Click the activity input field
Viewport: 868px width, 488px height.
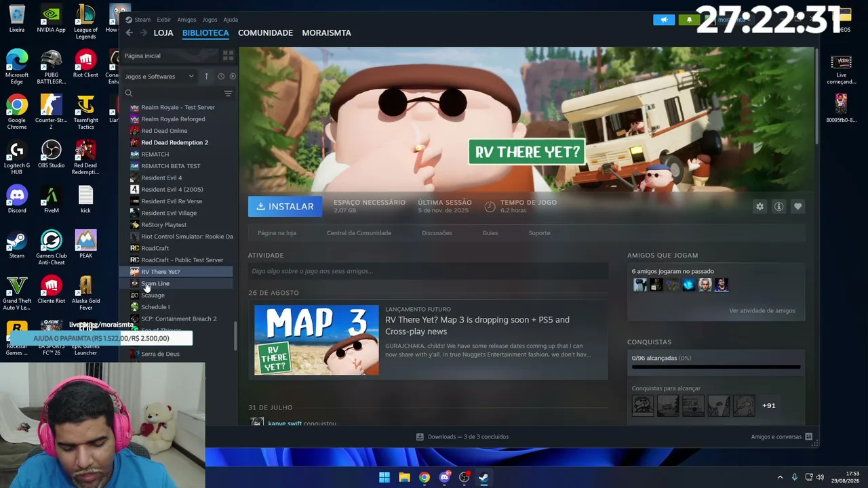tap(428, 271)
